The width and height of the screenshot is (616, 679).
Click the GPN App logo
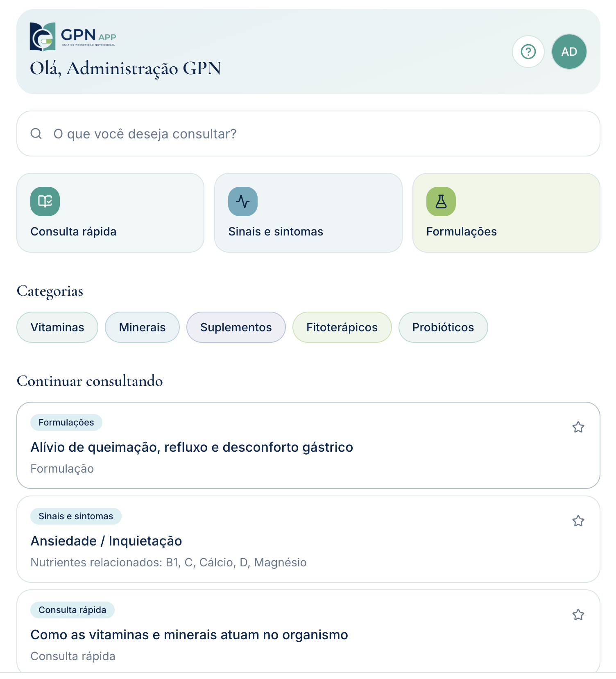73,36
